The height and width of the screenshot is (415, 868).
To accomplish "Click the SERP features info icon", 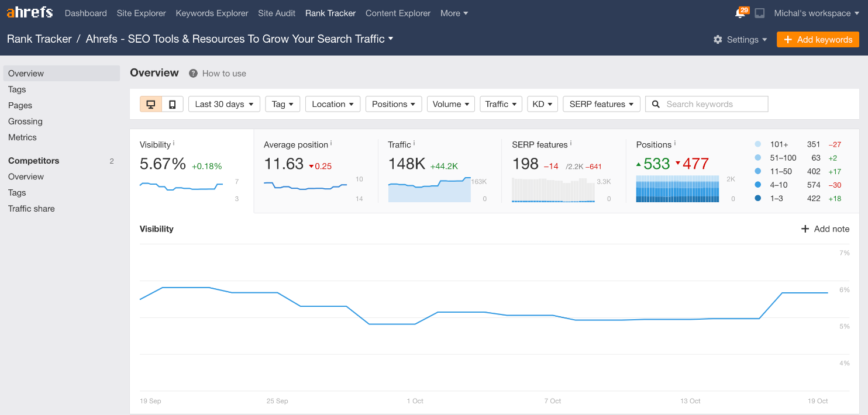I will click(x=571, y=143).
